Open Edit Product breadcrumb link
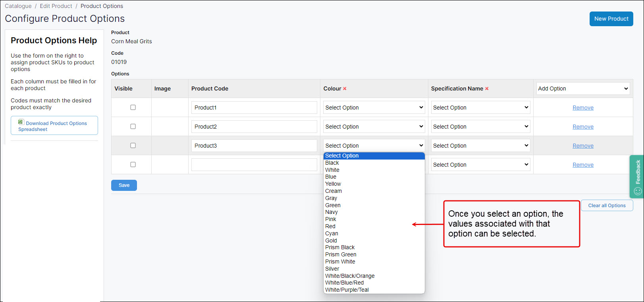This screenshot has height=302, width=644. (x=56, y=6)
